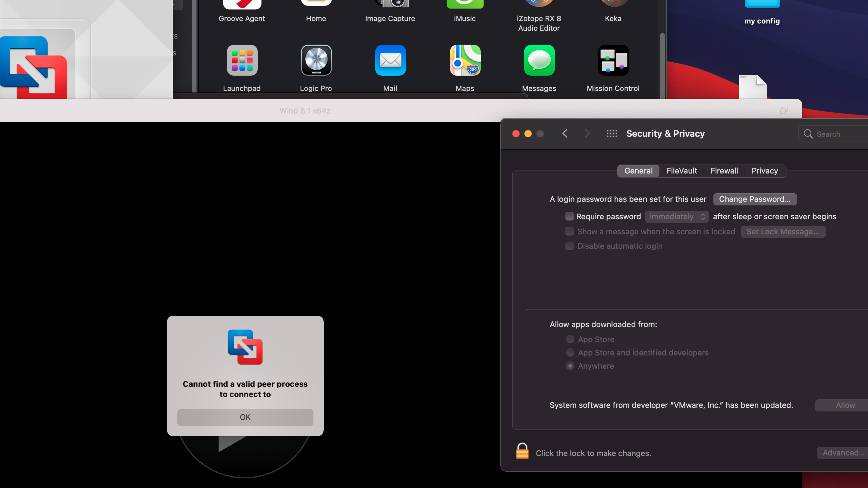Click the Change Password button
This screenshot has height=488, width=868.
pos(754,199)
